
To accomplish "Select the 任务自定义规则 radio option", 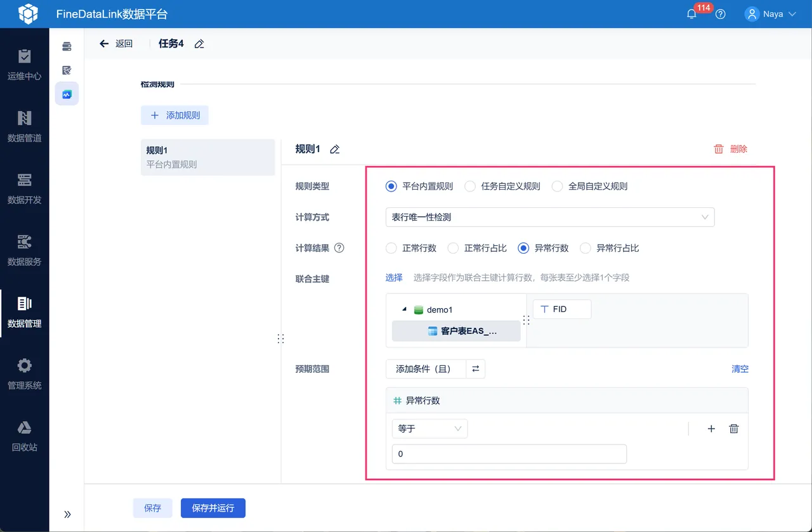I will (470, 186).
